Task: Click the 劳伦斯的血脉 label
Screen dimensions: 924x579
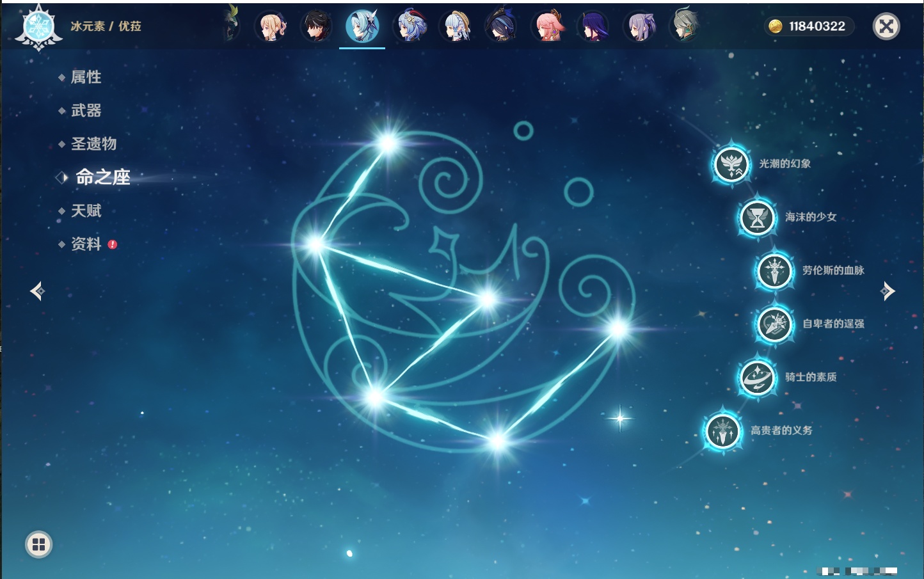Action: (x=833, y=271)
